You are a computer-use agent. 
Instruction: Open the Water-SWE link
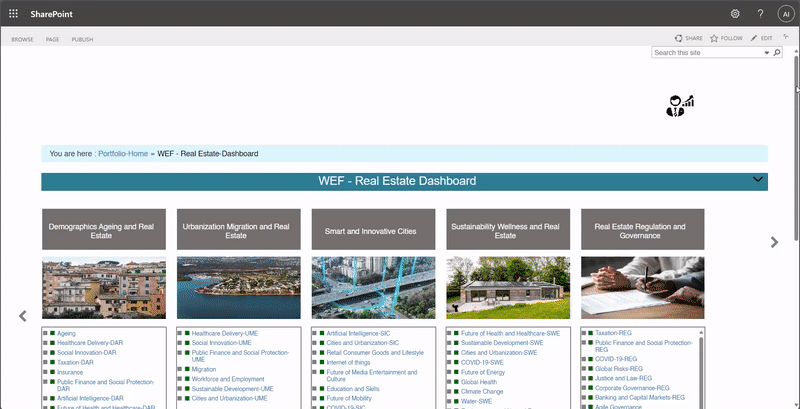click(x=477, y=401)
